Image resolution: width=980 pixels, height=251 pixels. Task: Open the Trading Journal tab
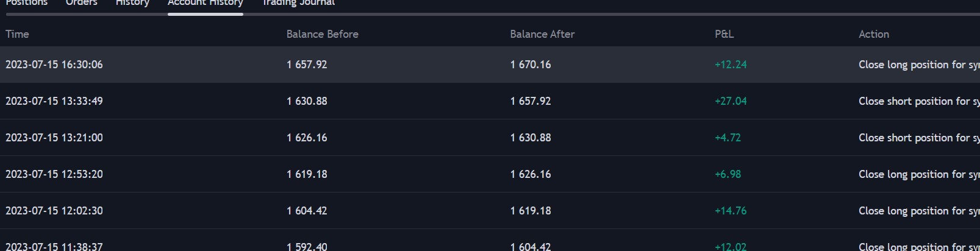tap(298, 3)
